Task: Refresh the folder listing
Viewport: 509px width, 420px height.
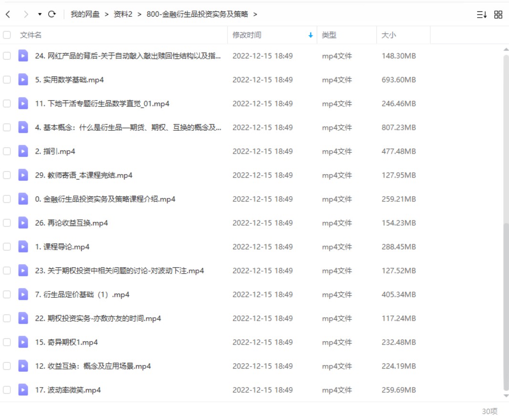Action: 52,14
